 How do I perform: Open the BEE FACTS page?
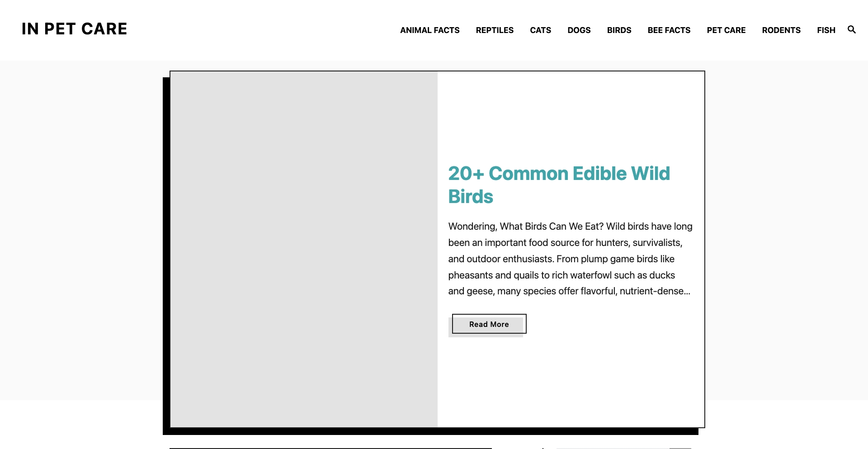[669, 30]
